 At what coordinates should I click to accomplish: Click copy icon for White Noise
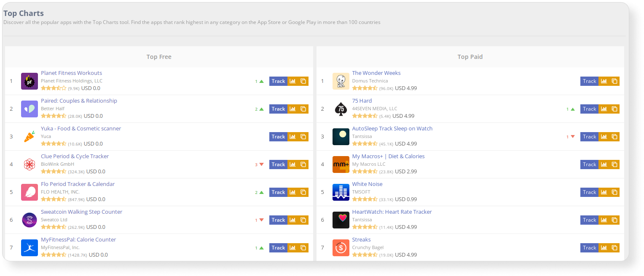pyautogui.click(x=614, y=192)
